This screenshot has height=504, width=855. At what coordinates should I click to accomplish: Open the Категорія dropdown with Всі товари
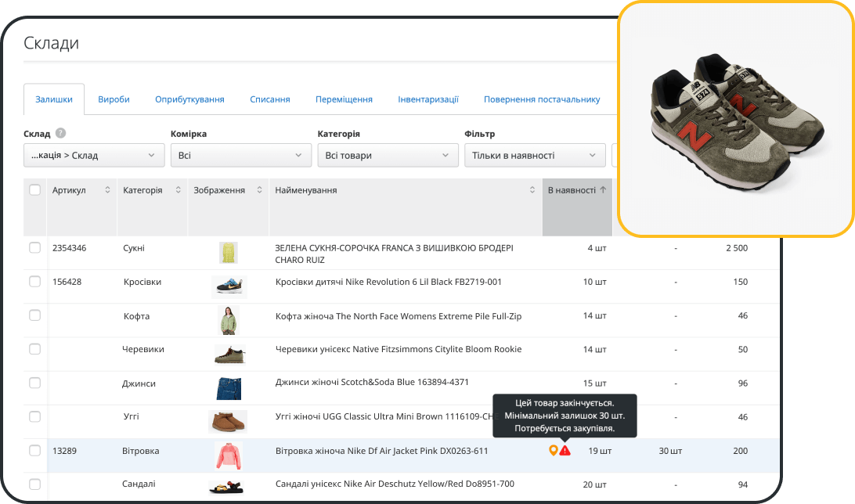388,155
